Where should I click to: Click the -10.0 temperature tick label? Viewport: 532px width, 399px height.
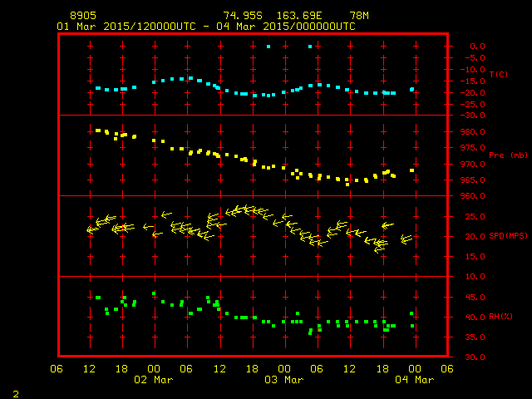tap(473, 69)
